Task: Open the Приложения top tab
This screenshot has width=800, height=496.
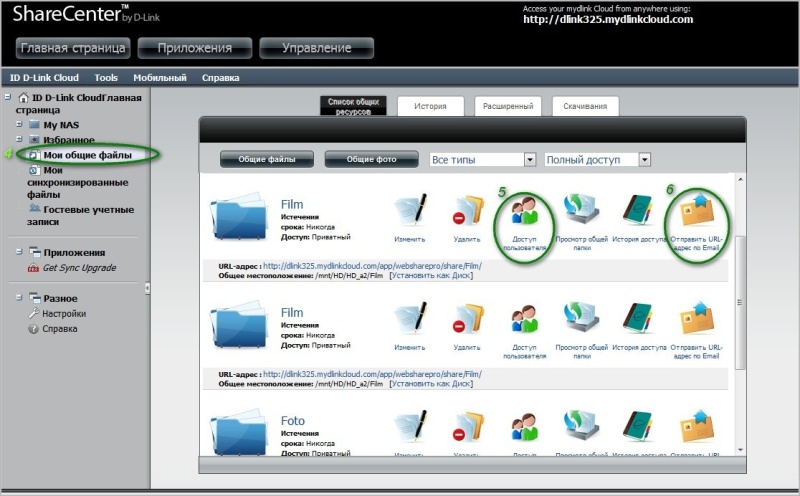Action: [x=195, y=48]
